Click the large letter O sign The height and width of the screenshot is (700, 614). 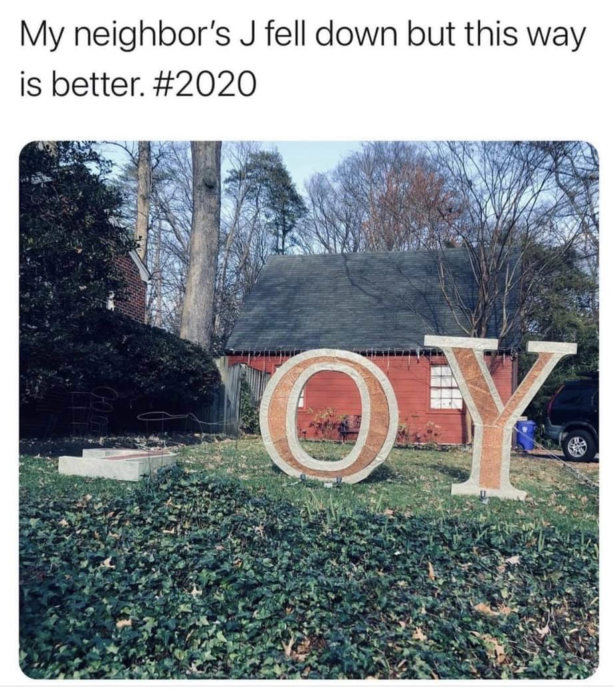[x=329, y=416]
